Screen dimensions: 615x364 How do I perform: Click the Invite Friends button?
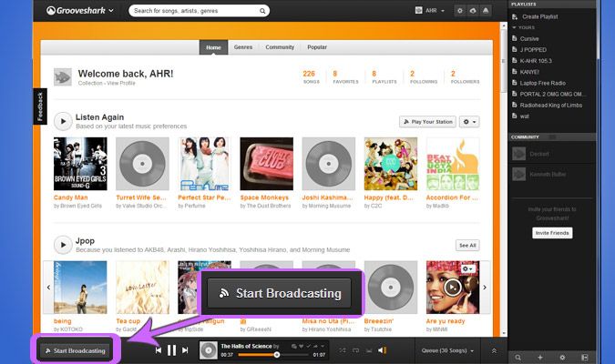pos(552,233)
